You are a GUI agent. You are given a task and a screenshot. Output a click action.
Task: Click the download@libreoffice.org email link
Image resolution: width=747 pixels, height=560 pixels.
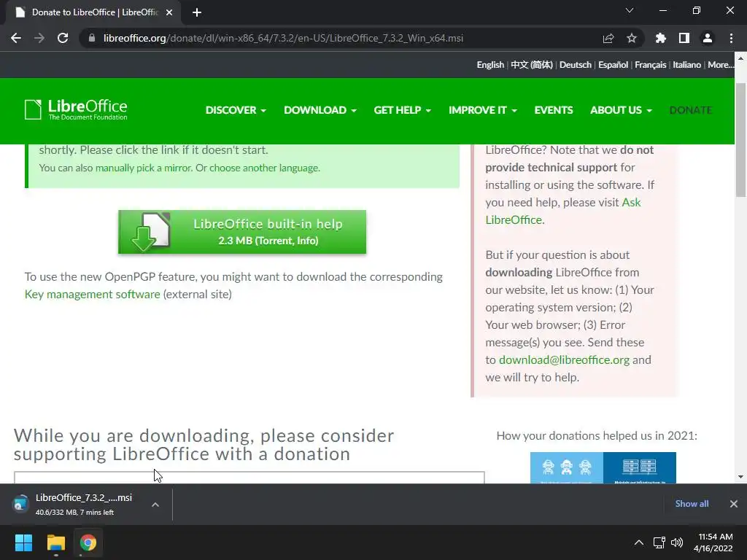564,360
